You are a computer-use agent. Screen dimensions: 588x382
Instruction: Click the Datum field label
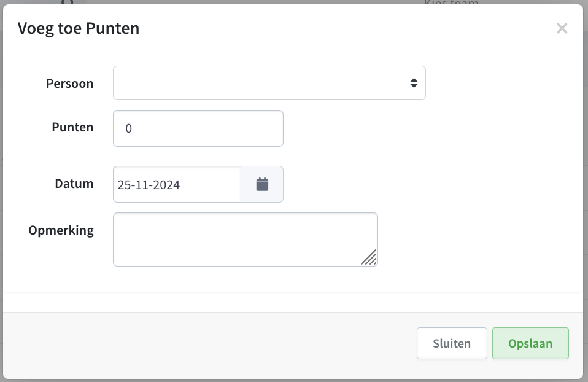[x=74, y=184]
